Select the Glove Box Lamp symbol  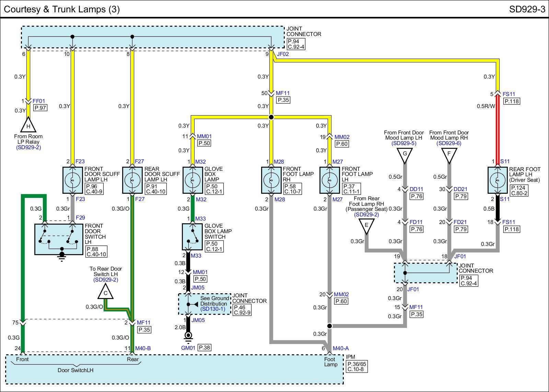[x=192, y=180]
